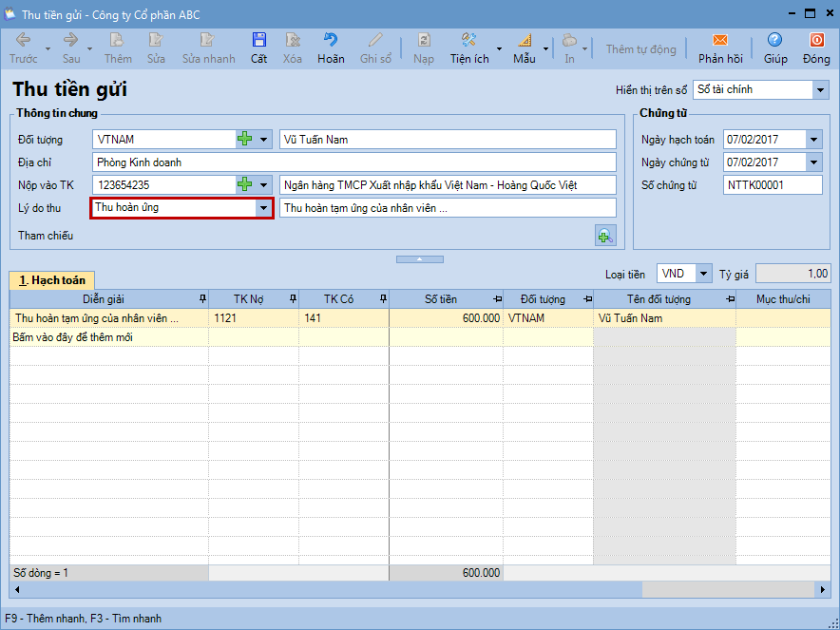This screenshot has width=840, height=630.
Task: Expand the Lý do thu dropdown
Action: coord(263,208)
